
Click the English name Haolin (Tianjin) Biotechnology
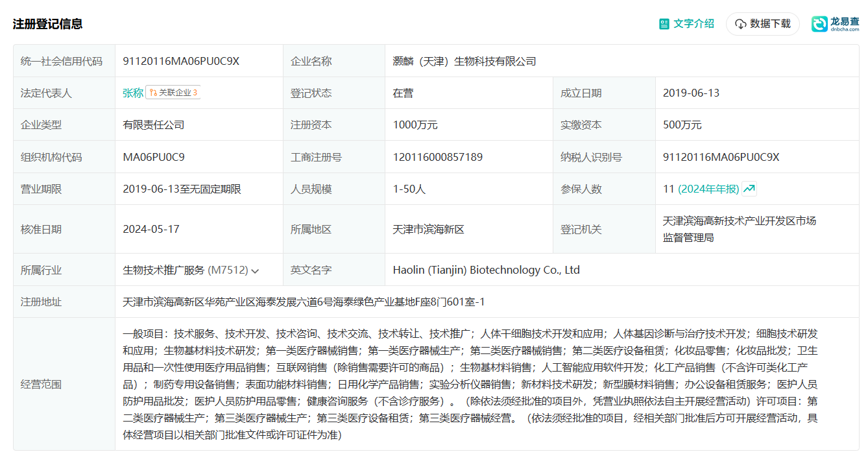[x=486, y=270]
